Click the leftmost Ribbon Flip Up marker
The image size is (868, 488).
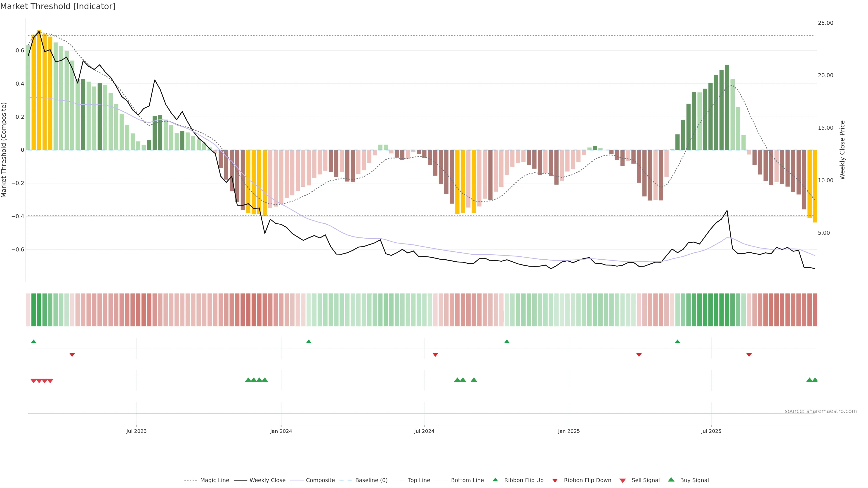(33, 342)
